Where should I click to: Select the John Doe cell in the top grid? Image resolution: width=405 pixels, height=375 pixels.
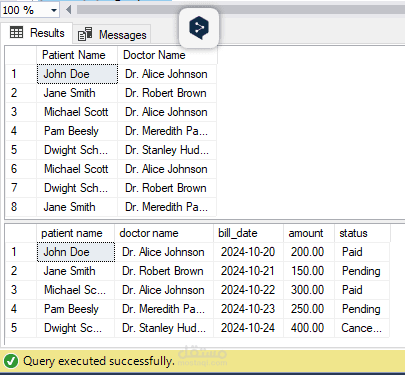point(77,74)
